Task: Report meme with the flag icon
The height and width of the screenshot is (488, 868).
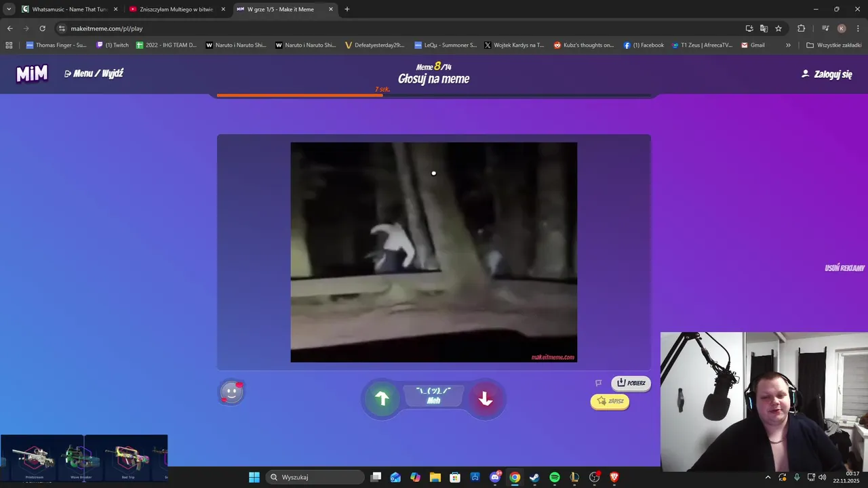Action: coord(598,383)
